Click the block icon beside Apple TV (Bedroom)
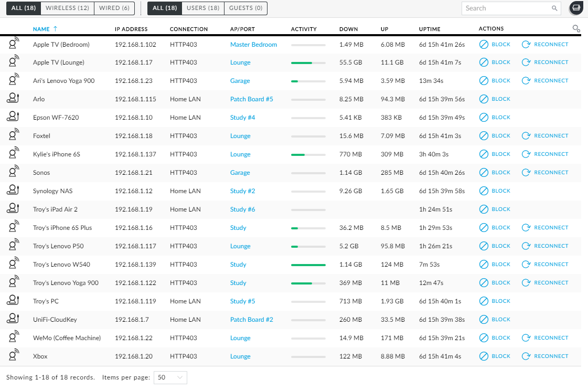 [484, 44]
